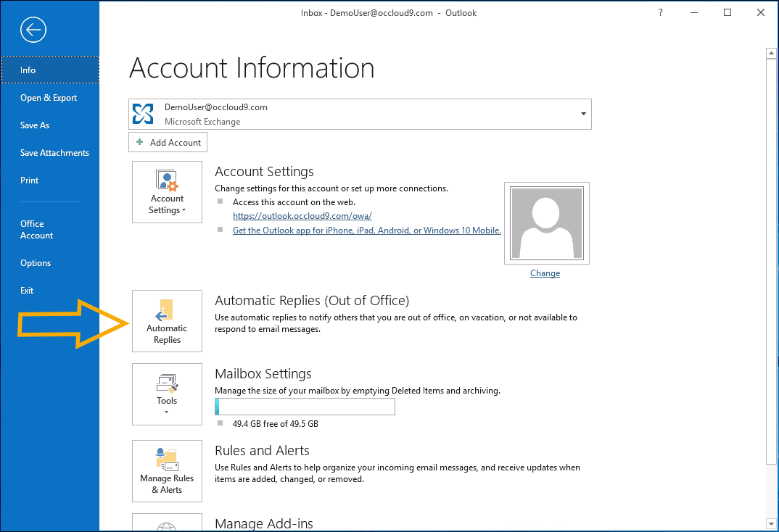Select Save Attachments in sidebar
The image size is (779, 532).
coord(54,153)
